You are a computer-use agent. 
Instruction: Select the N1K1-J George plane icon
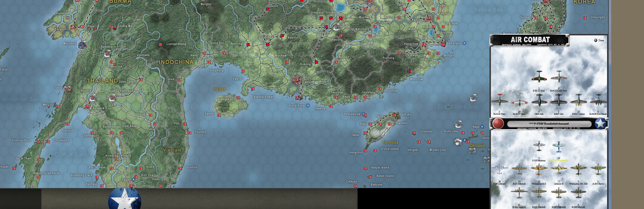578,100
